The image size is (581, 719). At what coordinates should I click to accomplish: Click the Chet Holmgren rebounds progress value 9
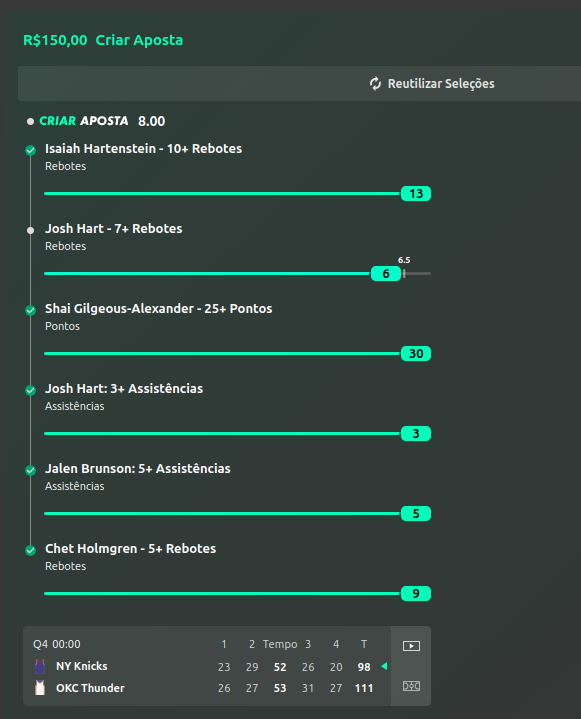coord(416,593)
